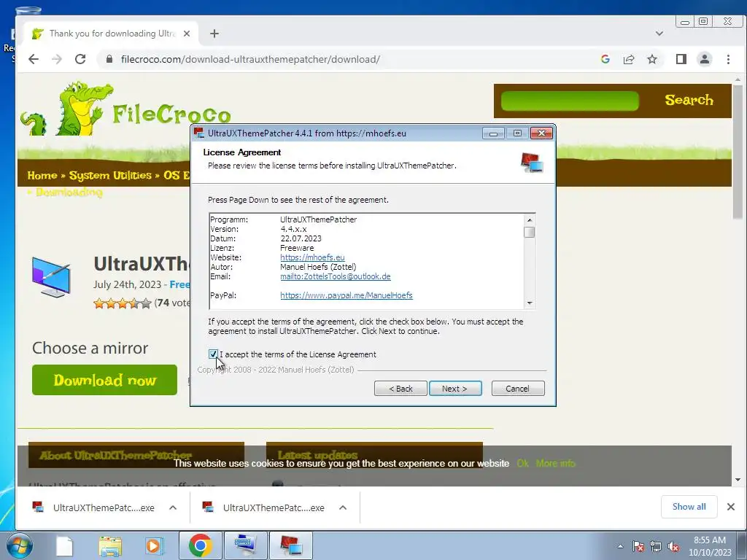Click the About UltraUXThemePatcher section header
The height and width of the screenshot is (560, 747).
(x=136, y=455)
